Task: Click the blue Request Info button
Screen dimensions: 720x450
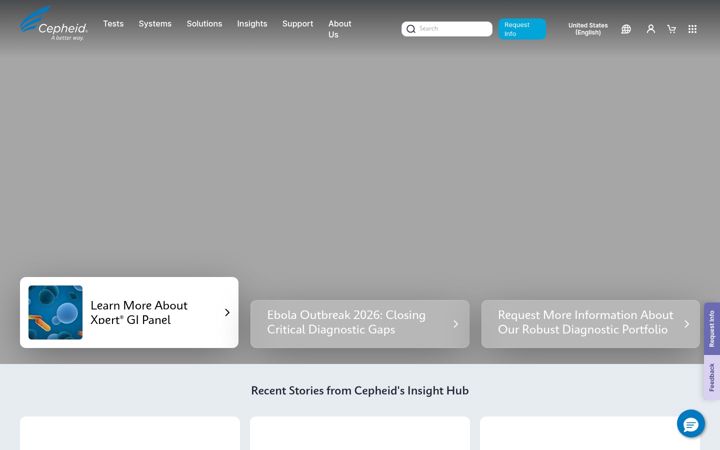Action: tap(522, 29)
